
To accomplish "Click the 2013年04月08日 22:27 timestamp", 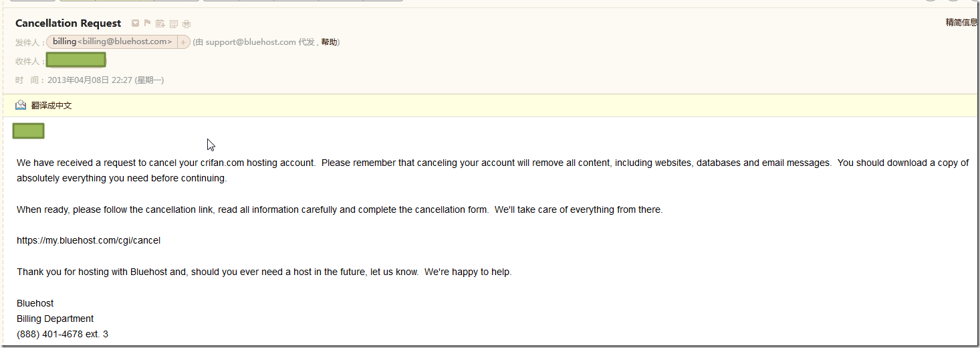I will [x=90, y=80].
